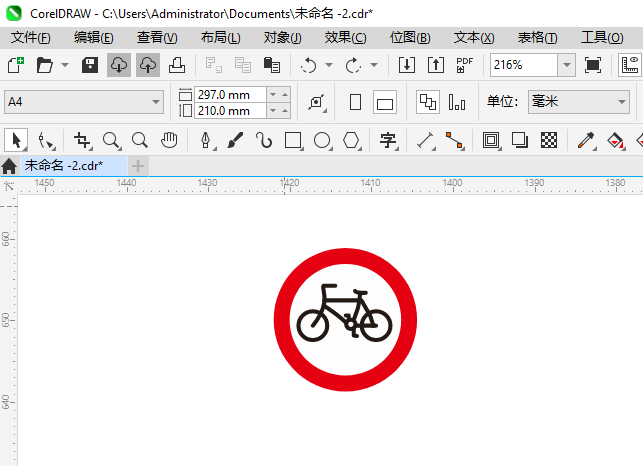Select the Zoom tool with flyout
This screenshot has height=466, width=643.
[x=112, y=140]
